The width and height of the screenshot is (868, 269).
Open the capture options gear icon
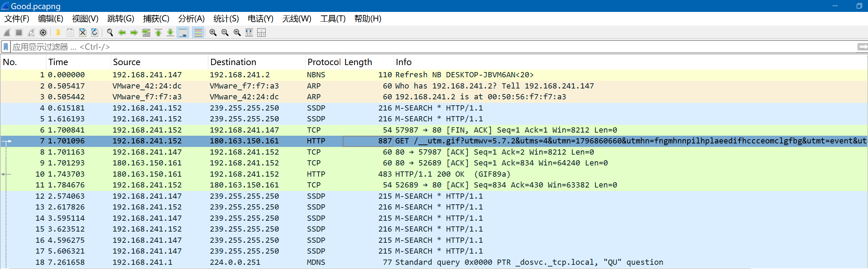tap(43, 33)
